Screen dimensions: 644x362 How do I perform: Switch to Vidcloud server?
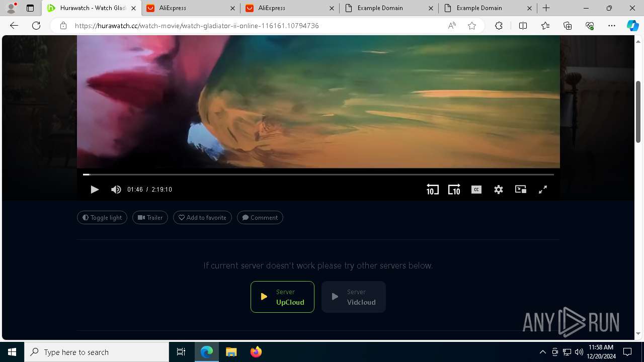354,297
